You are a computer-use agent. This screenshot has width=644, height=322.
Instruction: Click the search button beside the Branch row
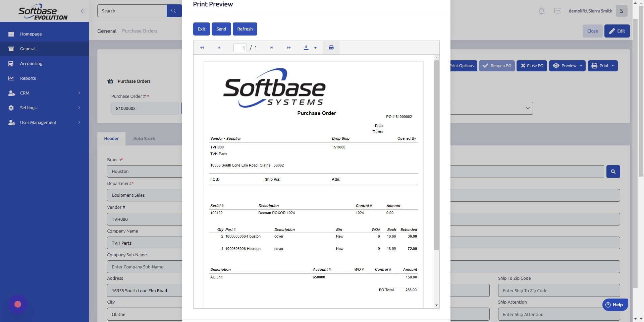point(613,172)
